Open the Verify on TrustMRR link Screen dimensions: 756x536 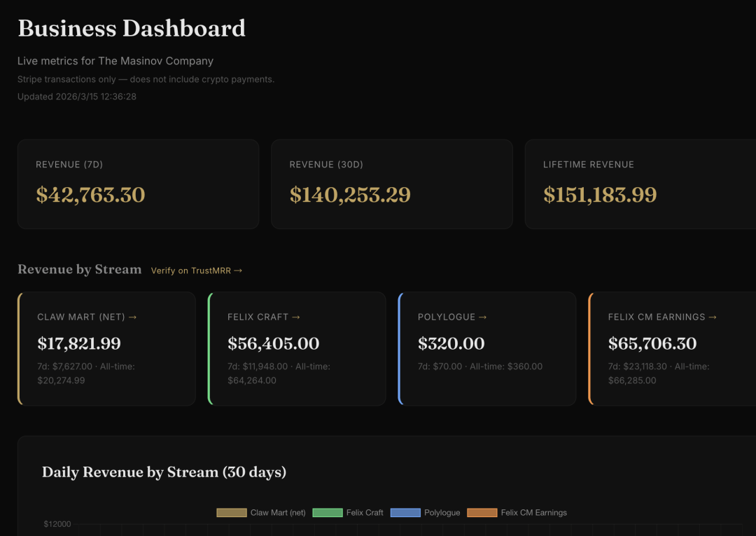point(196,270)
